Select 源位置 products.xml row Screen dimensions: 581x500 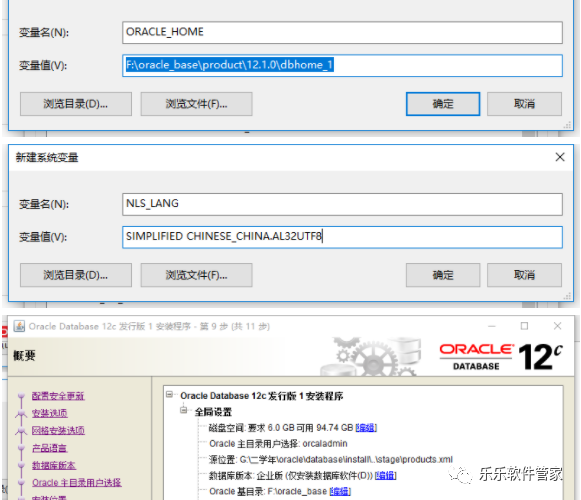(331, 460)
